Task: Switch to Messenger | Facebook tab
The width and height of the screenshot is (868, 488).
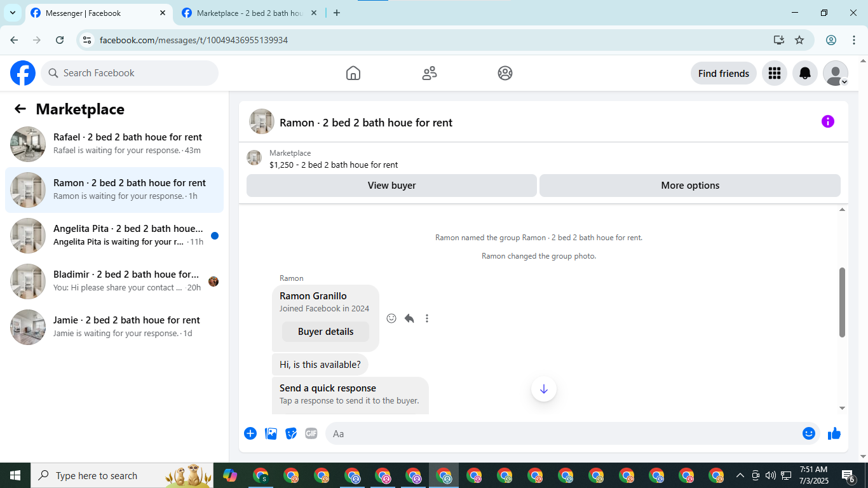Action: [x=98, y=13]
